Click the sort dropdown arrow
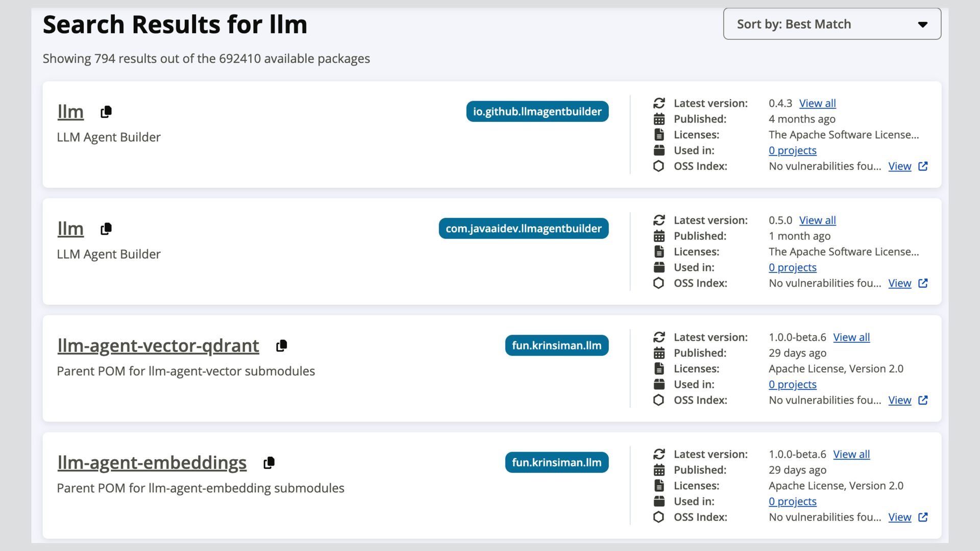Viewport: 980px width, 551px height. tap(922, 24)
